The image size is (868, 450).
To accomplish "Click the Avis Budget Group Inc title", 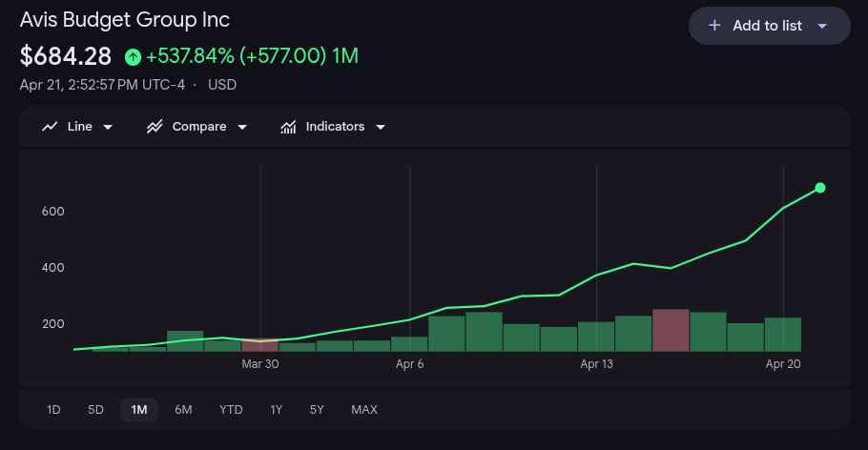I will pyautogui.click(x=125, y=19).
